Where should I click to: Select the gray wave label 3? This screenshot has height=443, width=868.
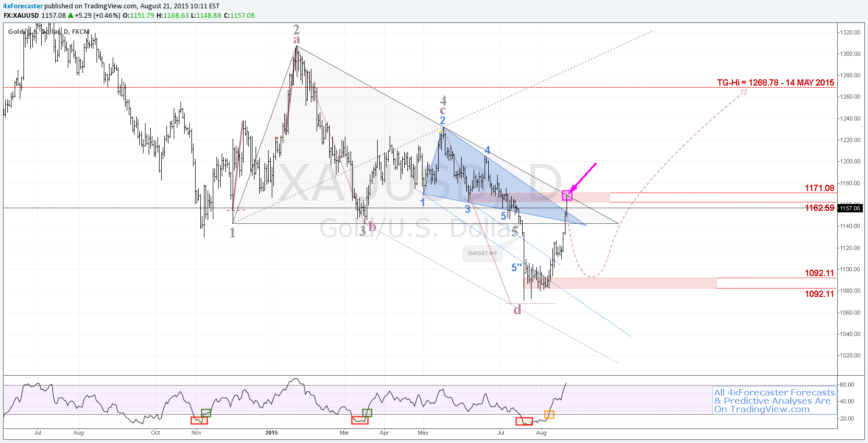click(x=363, y=231)
